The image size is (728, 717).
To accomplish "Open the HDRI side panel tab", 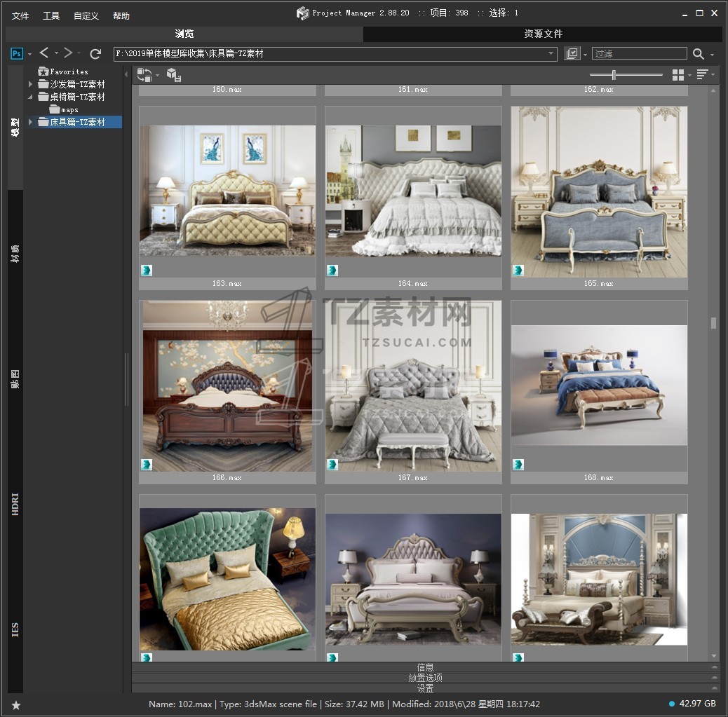I will pos(15,505).
